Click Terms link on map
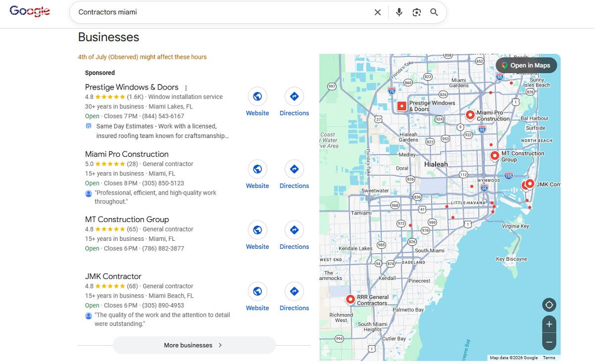Image resolution: width=594 pixels, height=364 pixels. (549, 358)
